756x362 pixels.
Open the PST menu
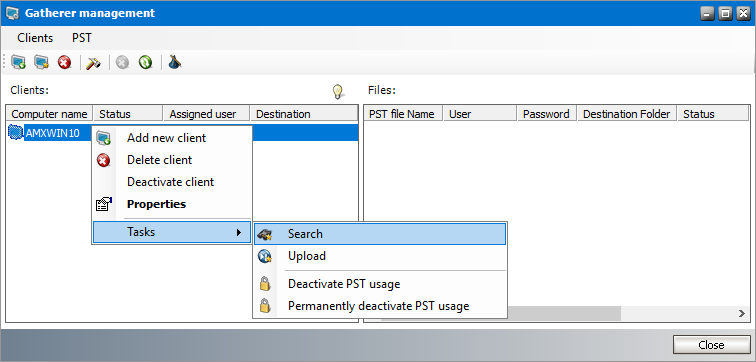coord(81,38)
